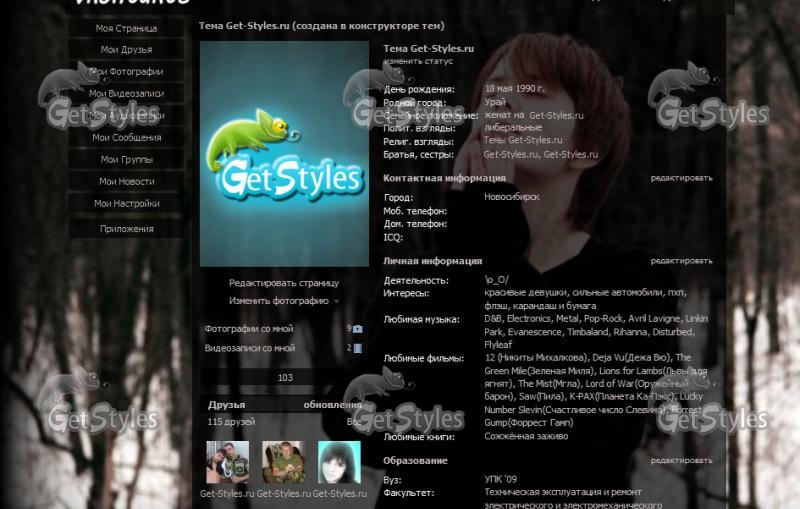This screenshot has width=800, height=509.
Task: Open second friend thumbnail in camouflage
Action: [x=283, y=462]
